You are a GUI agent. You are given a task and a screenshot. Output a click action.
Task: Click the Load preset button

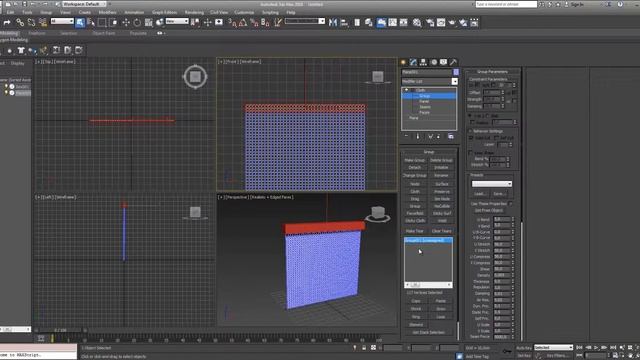point(480,194)
